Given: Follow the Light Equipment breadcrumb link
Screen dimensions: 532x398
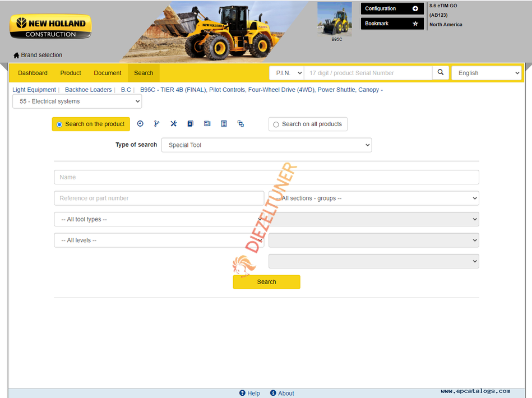Looking at the screenshot, I should (x=34, y=90).
